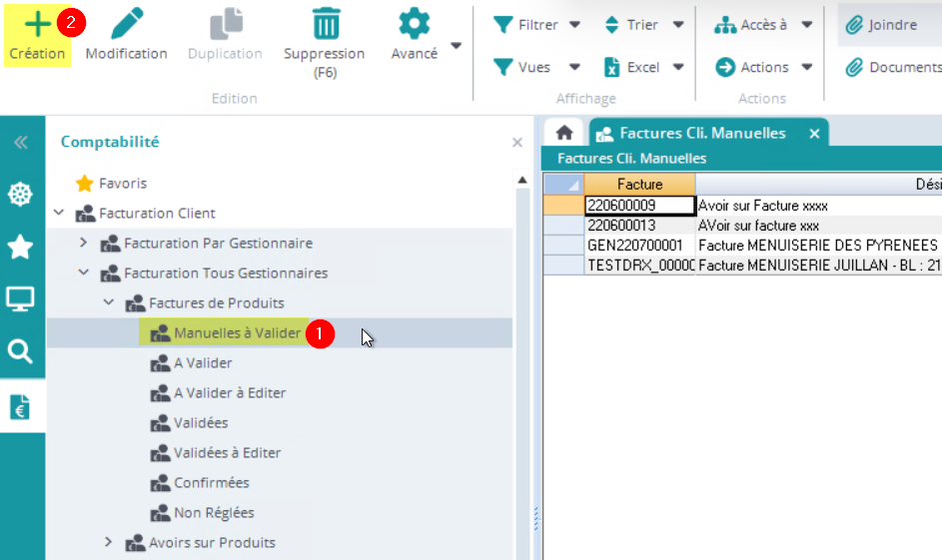Screen dimensions: 942x560
Task: Click the helm wheel sidebar icon
Action: point(20,194)
